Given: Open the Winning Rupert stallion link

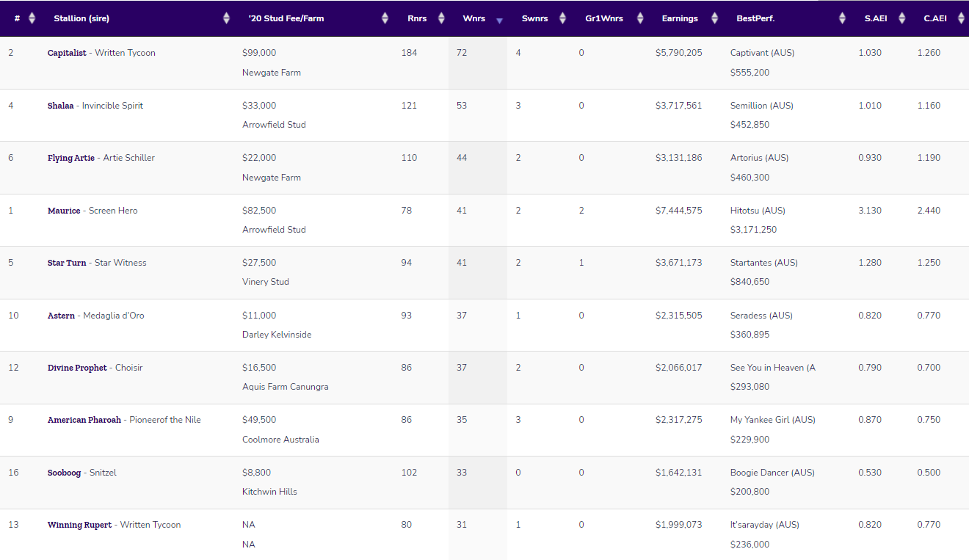Looking at the screenshot, I should pos(79,525).
